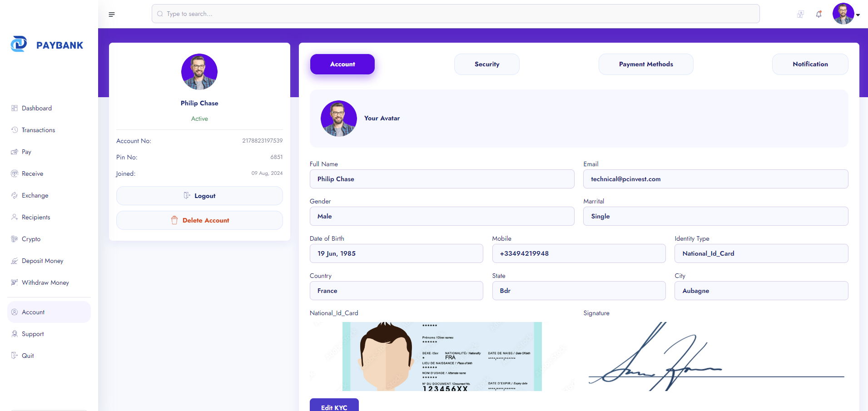
Task: Click the National ID card image
Action: pos(441,357)
